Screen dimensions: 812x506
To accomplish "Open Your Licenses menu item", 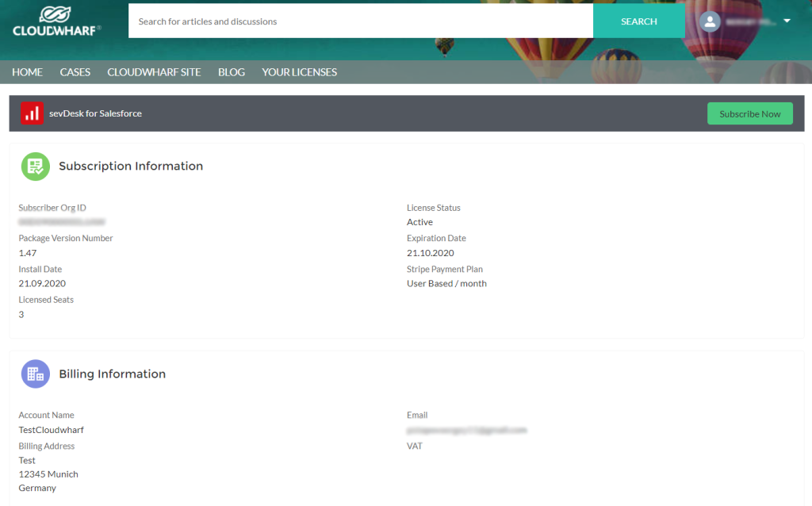I will 299,72.
